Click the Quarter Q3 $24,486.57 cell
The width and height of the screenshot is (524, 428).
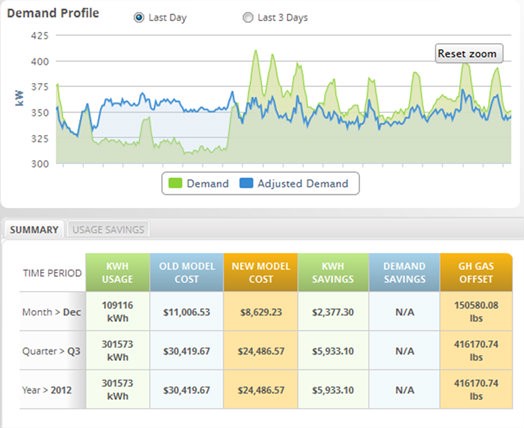261,350
